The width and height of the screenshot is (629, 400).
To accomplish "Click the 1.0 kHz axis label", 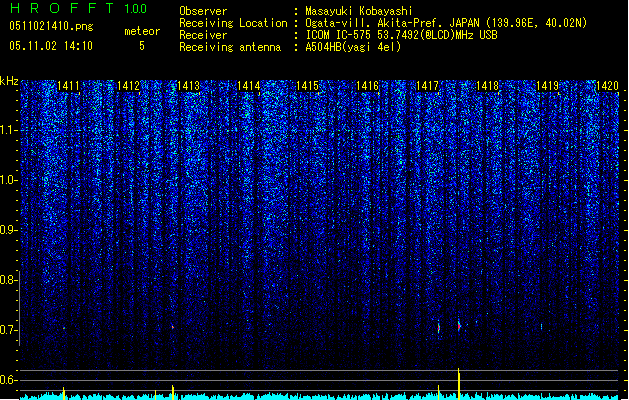I will pyautogui.click(x=9, y=180).
